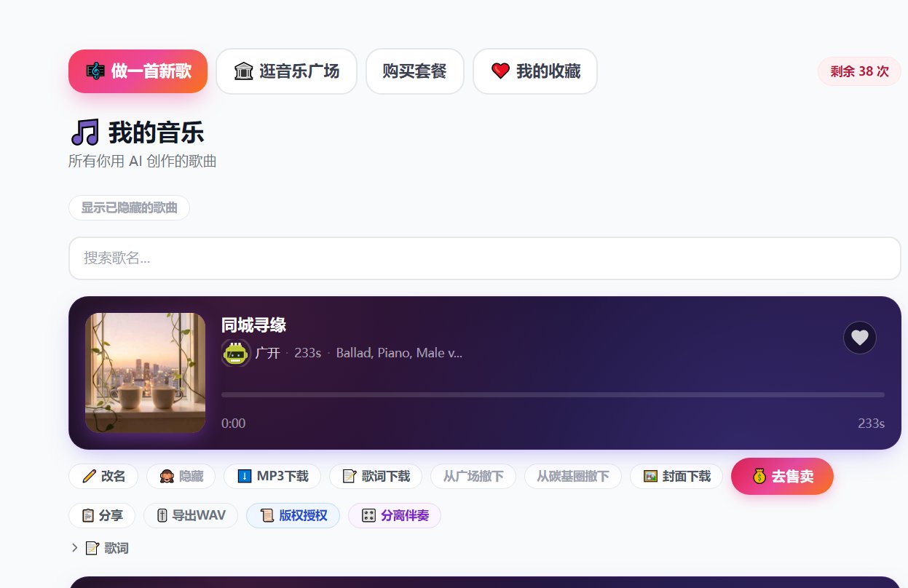Download cover image via 封面下载
This screenshot has height=588, width=908.
pos(676,477)
